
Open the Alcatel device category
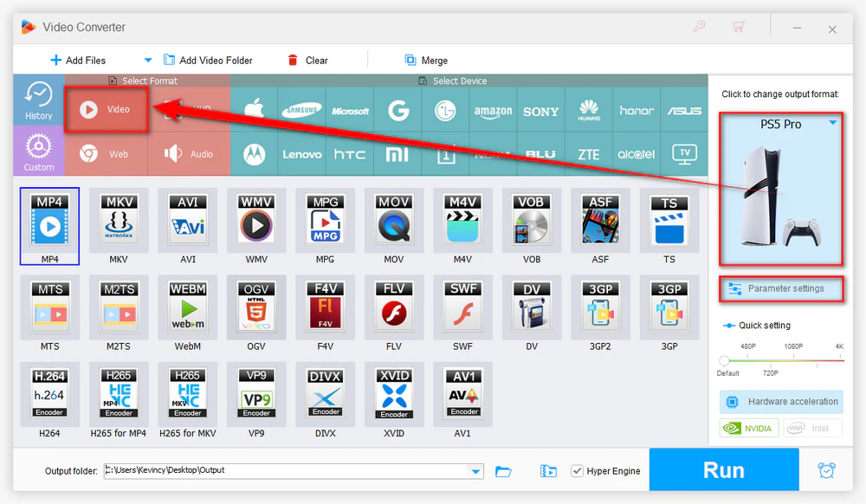click(x=637, y=154)
